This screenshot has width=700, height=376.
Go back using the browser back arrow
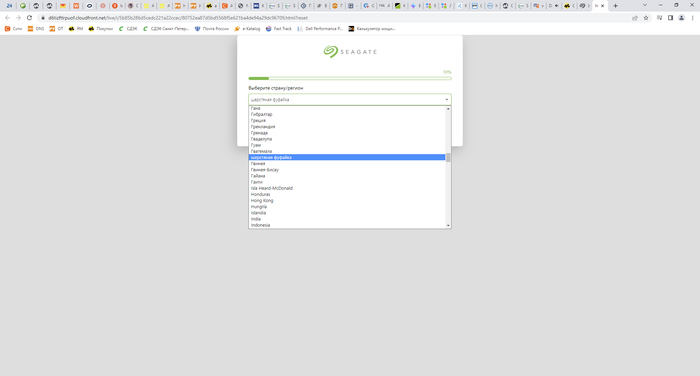pos(7,18)
